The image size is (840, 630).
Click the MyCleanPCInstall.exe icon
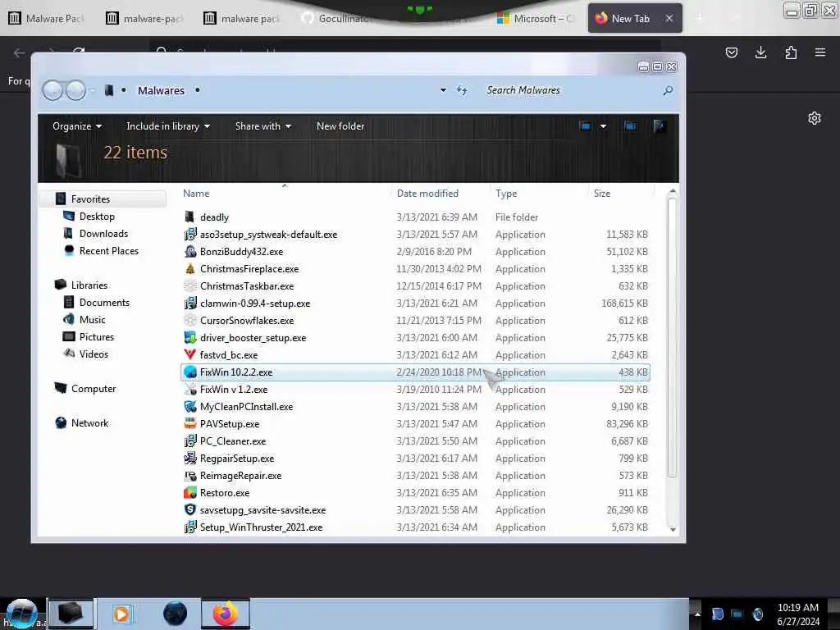click(190, 406)
